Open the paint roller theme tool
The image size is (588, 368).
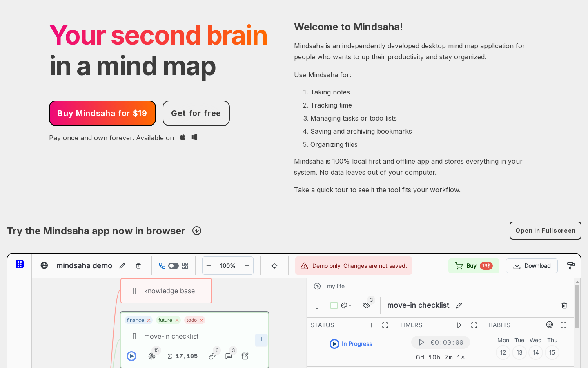point(571,266)
